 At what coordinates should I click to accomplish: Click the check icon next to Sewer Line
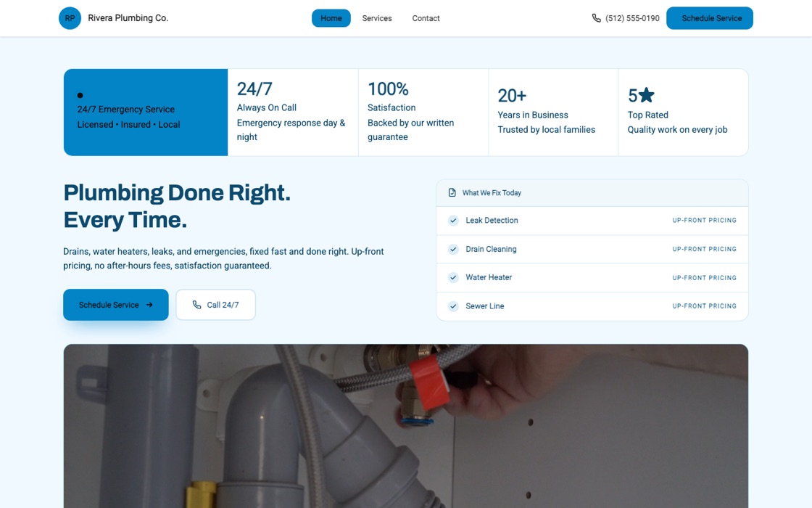(x=453, y=306)
